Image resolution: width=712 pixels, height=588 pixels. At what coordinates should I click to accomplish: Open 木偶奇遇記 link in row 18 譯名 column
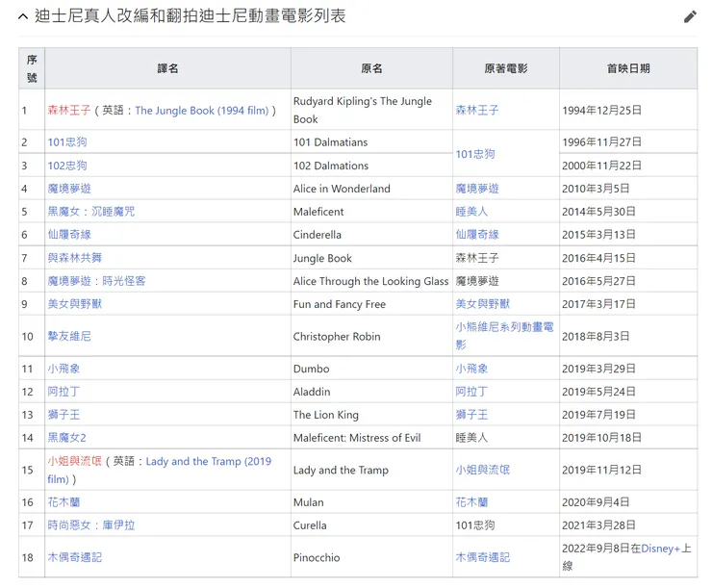pos(74,557)
